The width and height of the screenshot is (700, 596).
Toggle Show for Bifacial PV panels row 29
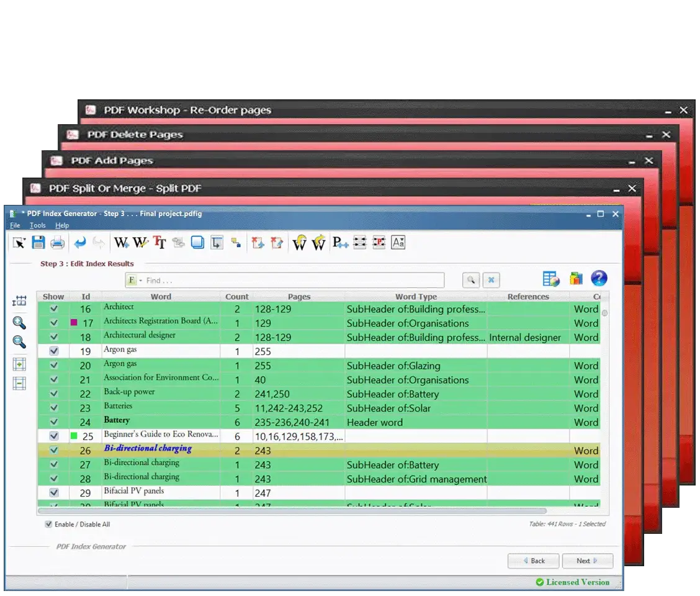click(54, 492)
